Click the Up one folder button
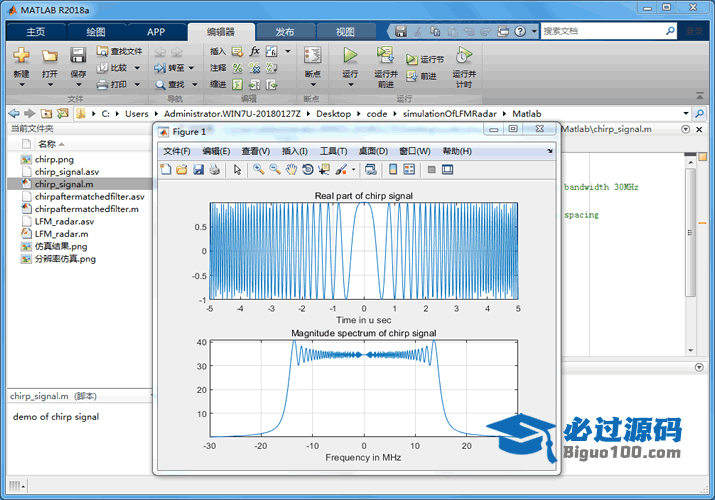 pyautogui.click(x=46, y=113)
